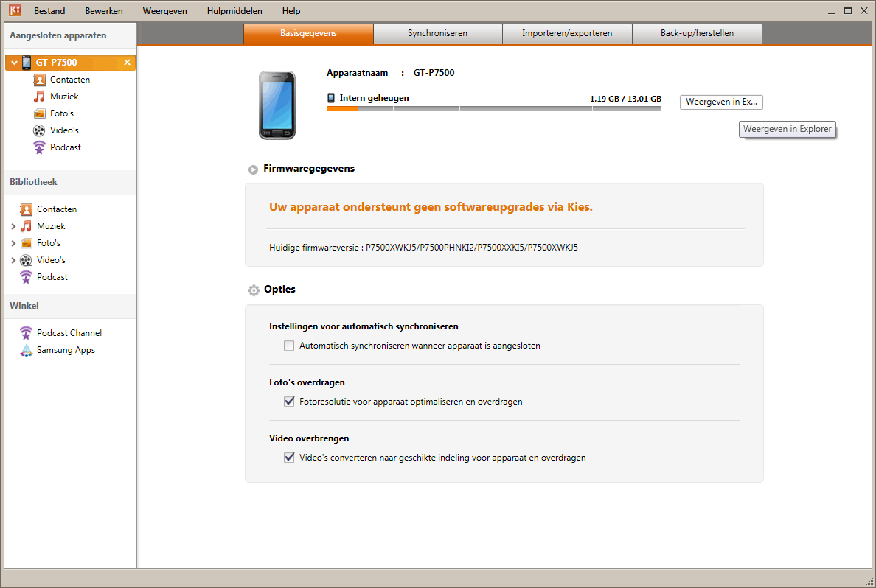This screenshot has width=876, height=588.
Task: Expand Bibliotheek Foto's tree node
Action: point(13,243)
